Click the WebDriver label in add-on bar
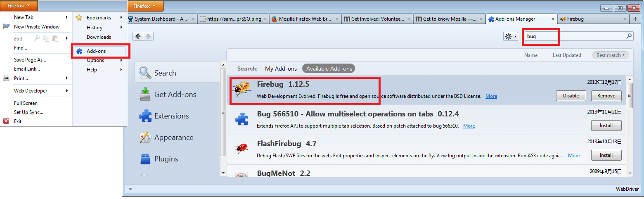This screenshot has width=644, height=199. (x=628, y=189)
